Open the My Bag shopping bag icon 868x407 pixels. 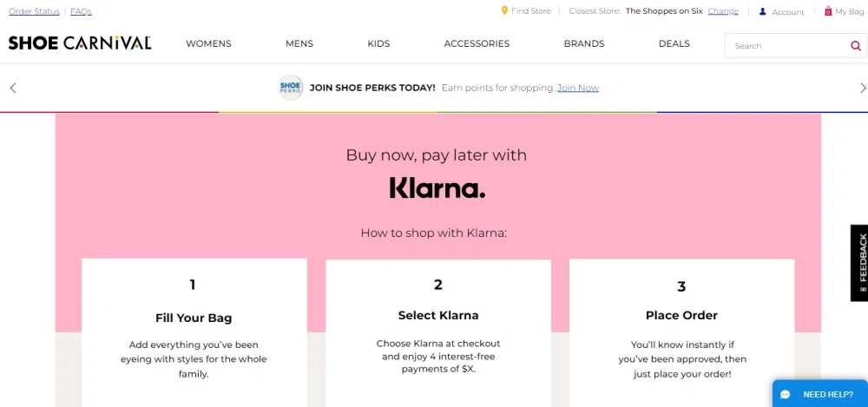pyautogui.click(x=828, y=10)
